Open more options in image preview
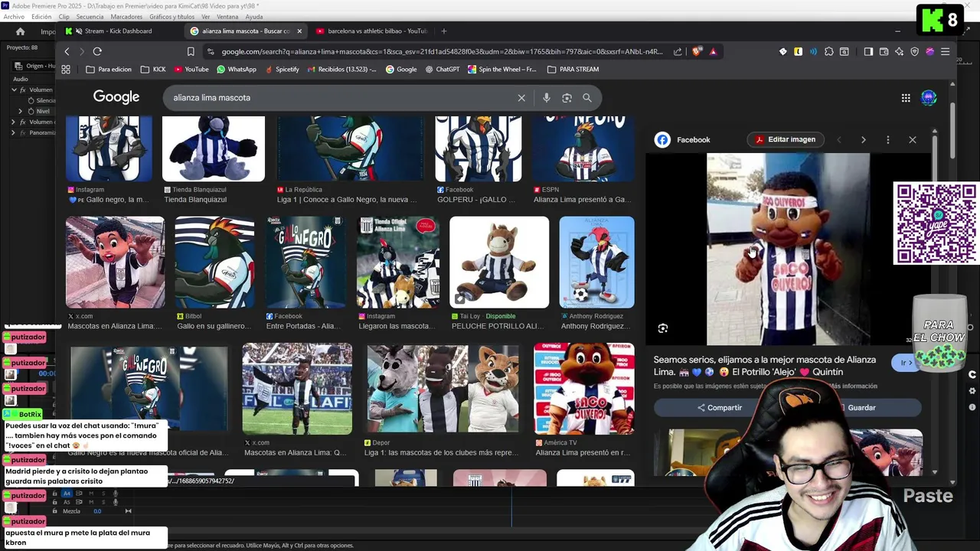 [x=887, y=140]
